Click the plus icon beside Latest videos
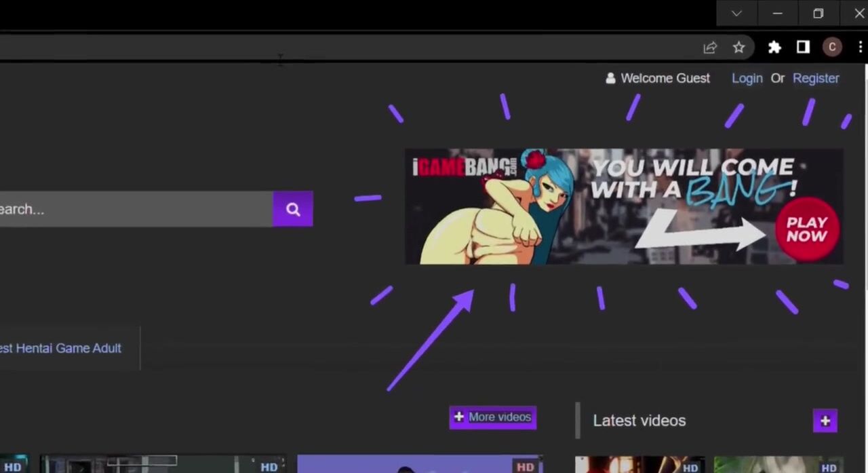This screenshot has width=868, height=473. coord(825,421)
